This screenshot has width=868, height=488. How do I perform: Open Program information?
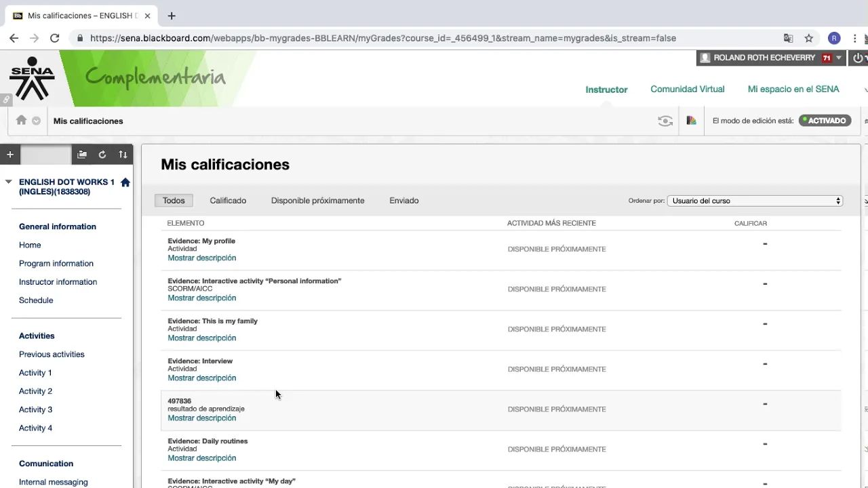pos(56,264)
